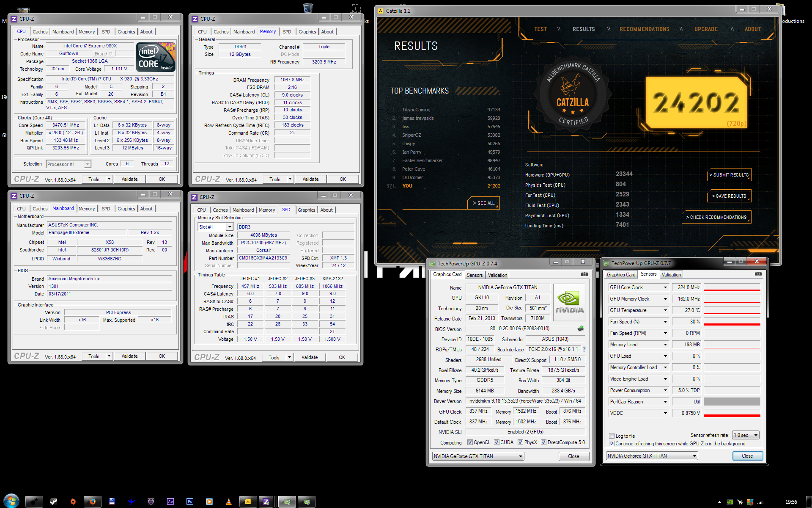812x508 pixels.
Task: Switch to CPU-Z via the purple taskbar icon
Action: [266, 502]
